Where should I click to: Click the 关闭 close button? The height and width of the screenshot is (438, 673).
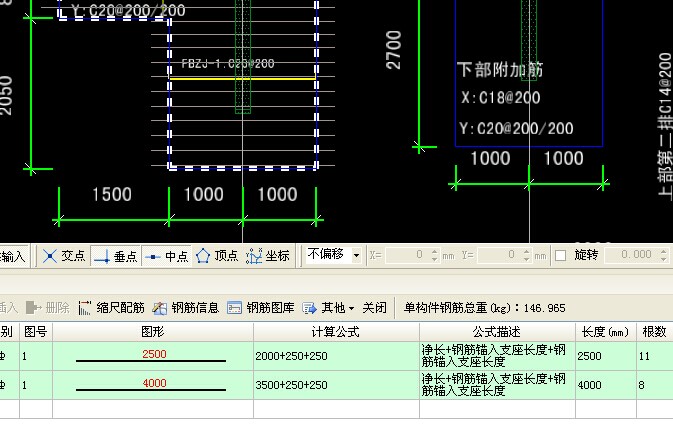tap(374, 307)
